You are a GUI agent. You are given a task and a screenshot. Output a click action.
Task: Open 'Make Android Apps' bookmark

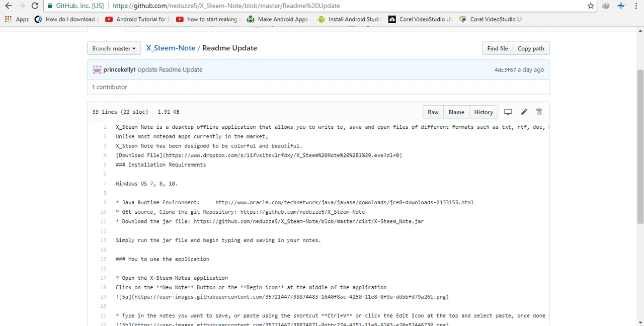tap(279, 19)
